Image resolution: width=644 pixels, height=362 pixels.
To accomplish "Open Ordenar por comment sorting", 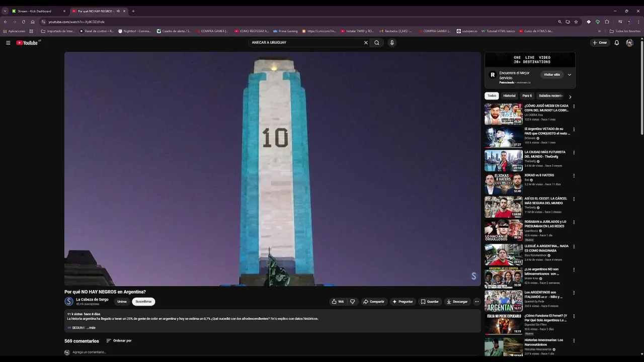I will 119,341.
